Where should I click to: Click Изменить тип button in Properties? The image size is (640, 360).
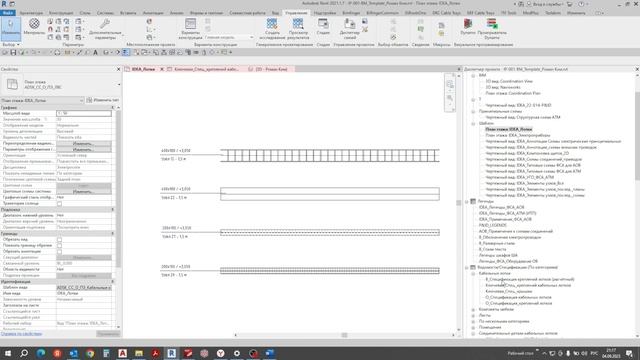[103, 100]
